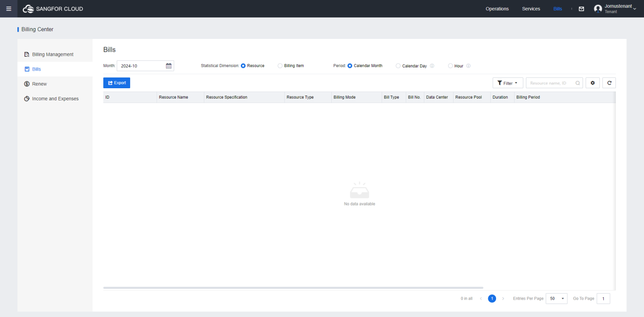Open Billing Management in sidebar
This screenshot has width=644, height=317.
pos(55,54)
